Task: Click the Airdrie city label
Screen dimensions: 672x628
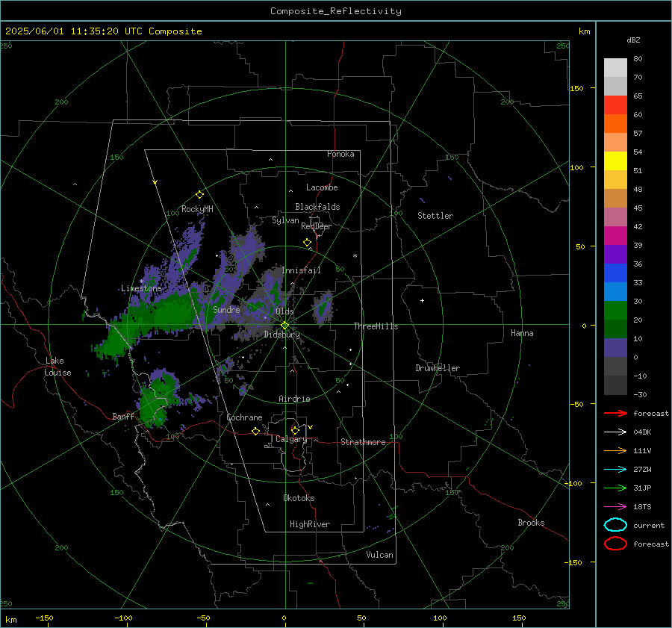Action: pyautogui.click(x=294, y=399)
